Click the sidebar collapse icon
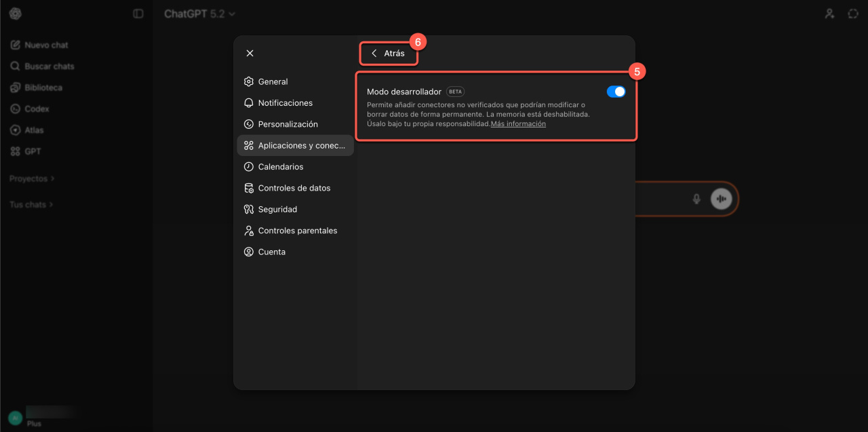Viewport: 868px width, 432px height. pos(138,14)
